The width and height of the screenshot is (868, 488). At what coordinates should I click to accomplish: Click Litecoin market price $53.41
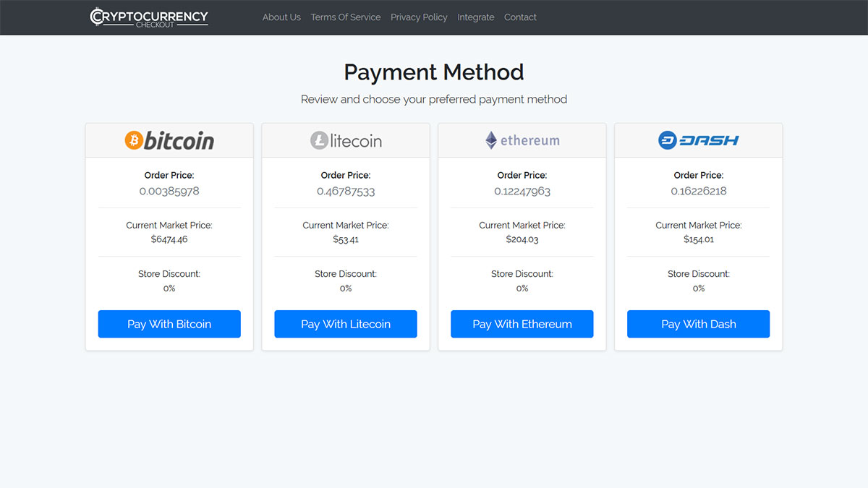(346, 239)
